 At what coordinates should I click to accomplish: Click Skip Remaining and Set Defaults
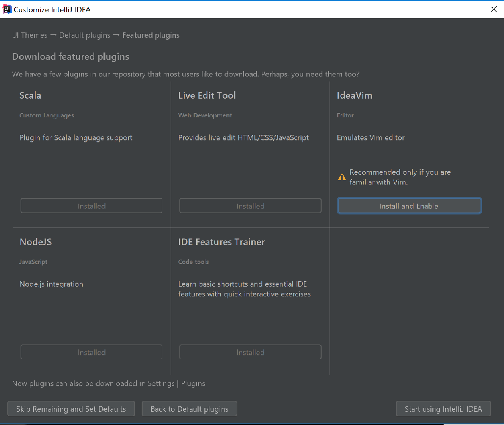[x=71, y=408]
